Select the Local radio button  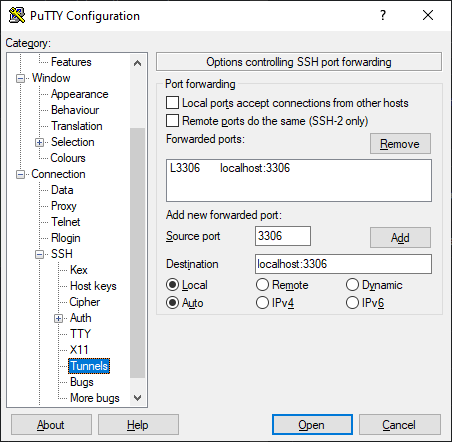click(172, 285)
